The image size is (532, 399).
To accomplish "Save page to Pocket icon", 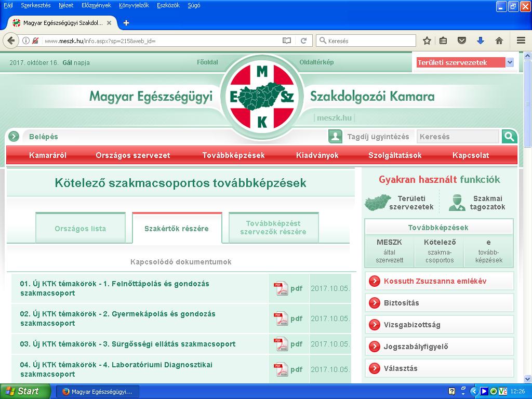I will click(461, 41).
